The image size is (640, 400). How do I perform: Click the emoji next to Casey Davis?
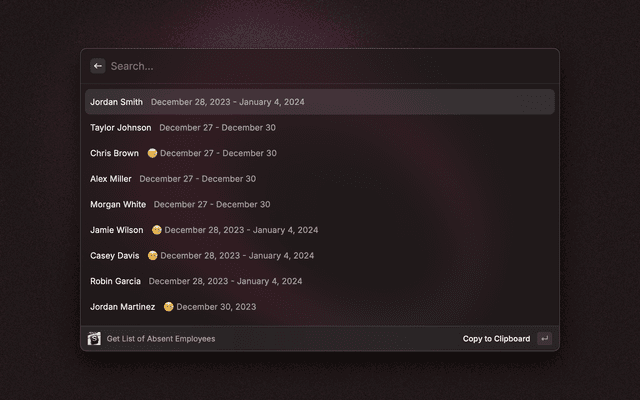pyautogui.click(x=153, y=256)
